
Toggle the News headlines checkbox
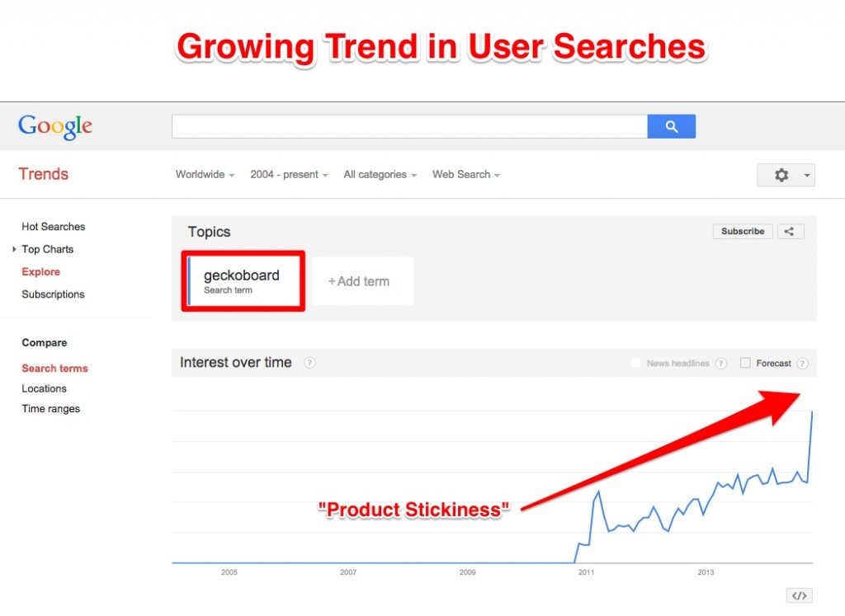[x=636, y=363]
